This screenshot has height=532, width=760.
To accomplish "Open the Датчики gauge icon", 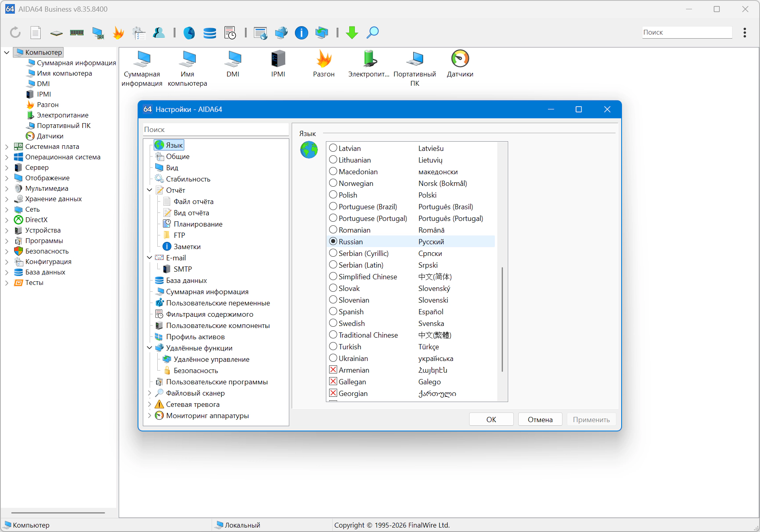I will click(460, 64).
